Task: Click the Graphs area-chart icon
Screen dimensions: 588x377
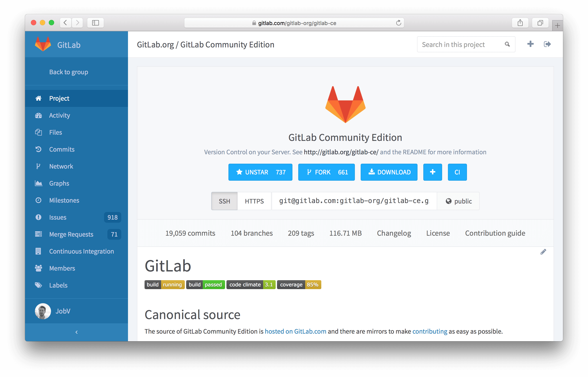Action: [x=38, y=183]
